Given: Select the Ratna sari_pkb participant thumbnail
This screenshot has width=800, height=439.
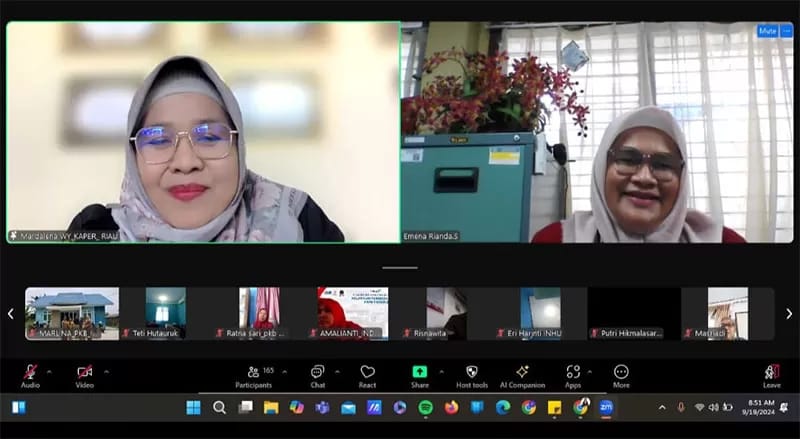Looking at the screenshot, I should (259, 313).
